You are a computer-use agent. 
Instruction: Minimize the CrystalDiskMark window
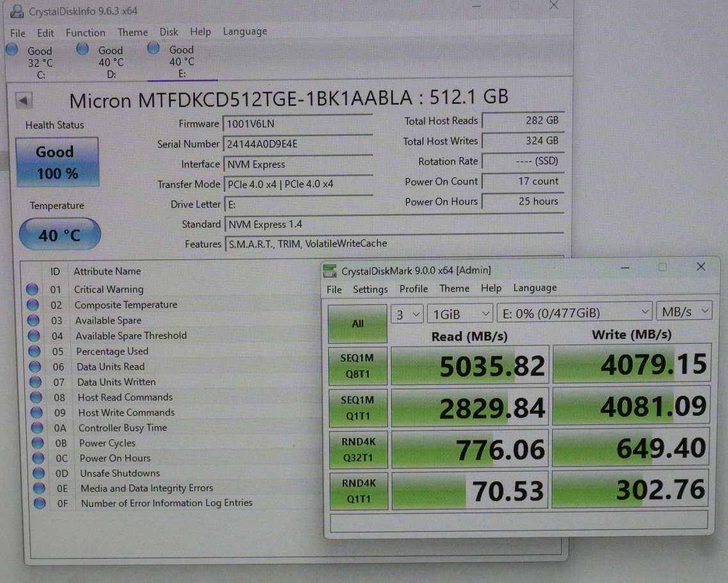(625, 268)
